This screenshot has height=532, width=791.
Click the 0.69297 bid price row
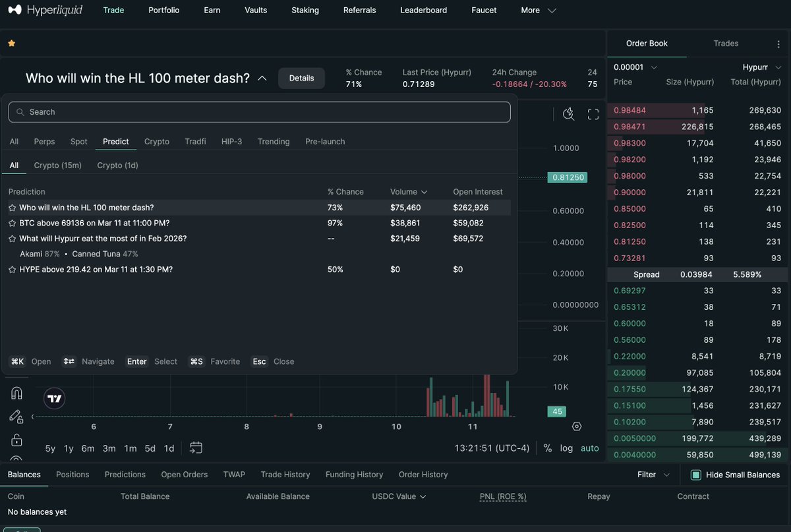click(x=697, y=290)
